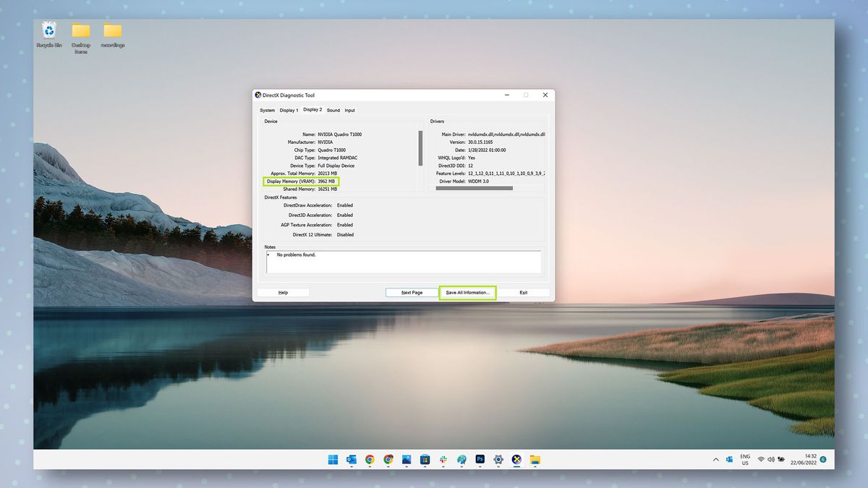This screenshot has height=488, width=868.
Task: Switch to the Sound tab
Action: (x=333, y=110)
